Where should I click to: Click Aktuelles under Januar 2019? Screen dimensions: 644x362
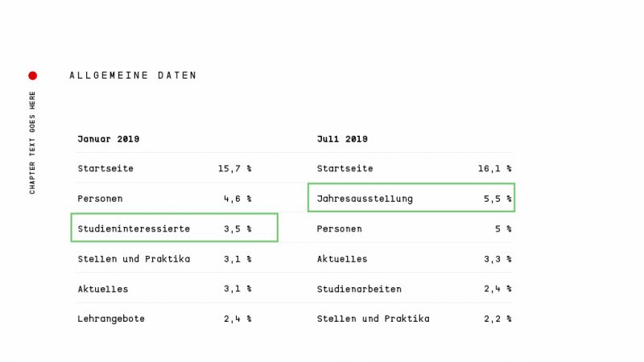[102, 289]
